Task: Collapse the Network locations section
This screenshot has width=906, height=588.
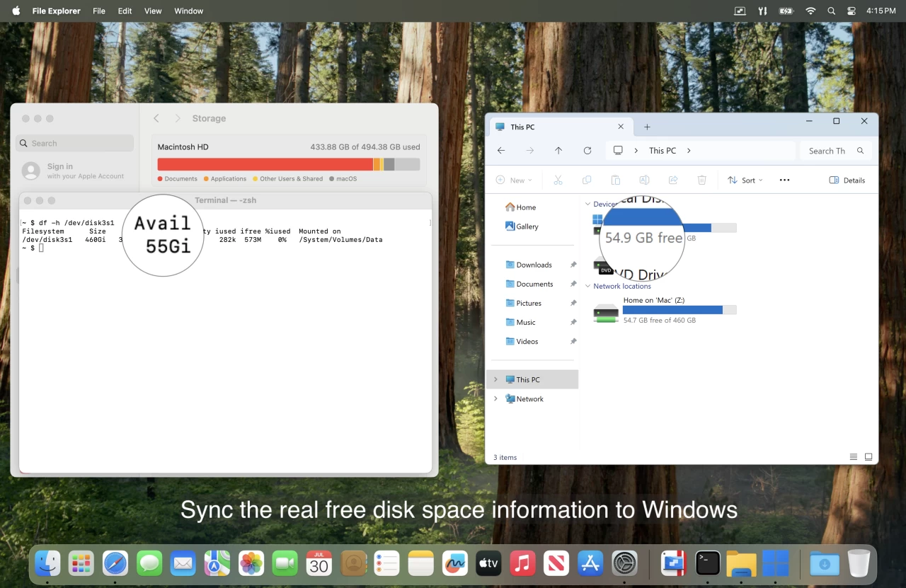Action: click(587, 286)
